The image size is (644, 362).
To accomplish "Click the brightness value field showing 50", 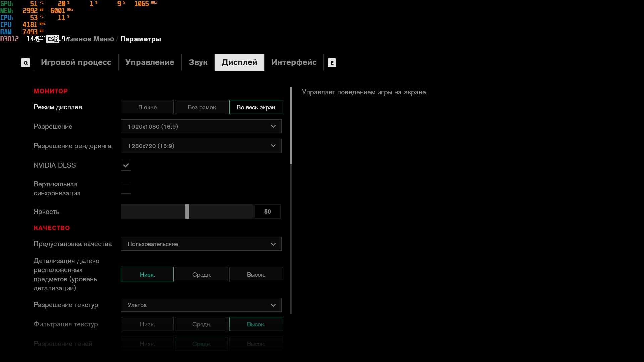I will pos(268,212).
